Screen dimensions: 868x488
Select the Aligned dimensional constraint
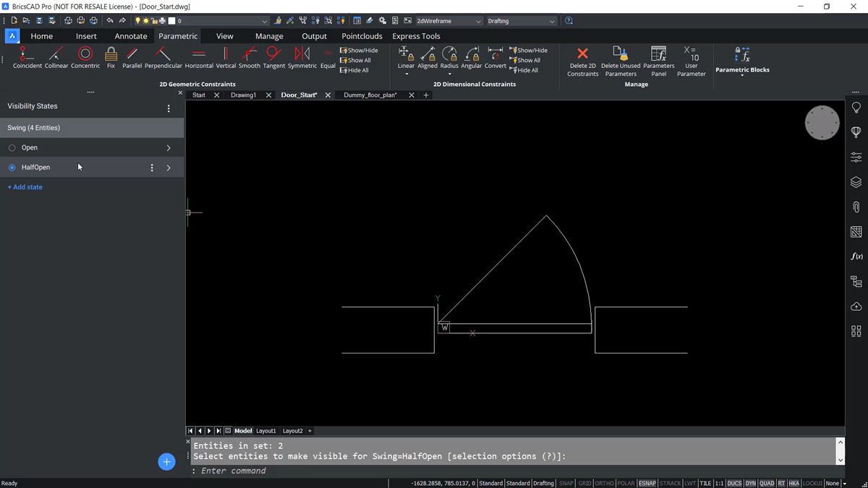[427, 58]
